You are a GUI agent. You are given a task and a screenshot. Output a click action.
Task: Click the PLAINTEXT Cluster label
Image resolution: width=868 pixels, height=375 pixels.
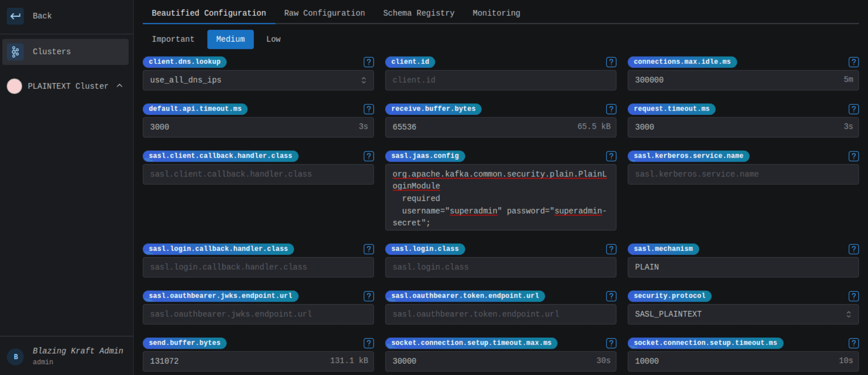tap(68, 86)
